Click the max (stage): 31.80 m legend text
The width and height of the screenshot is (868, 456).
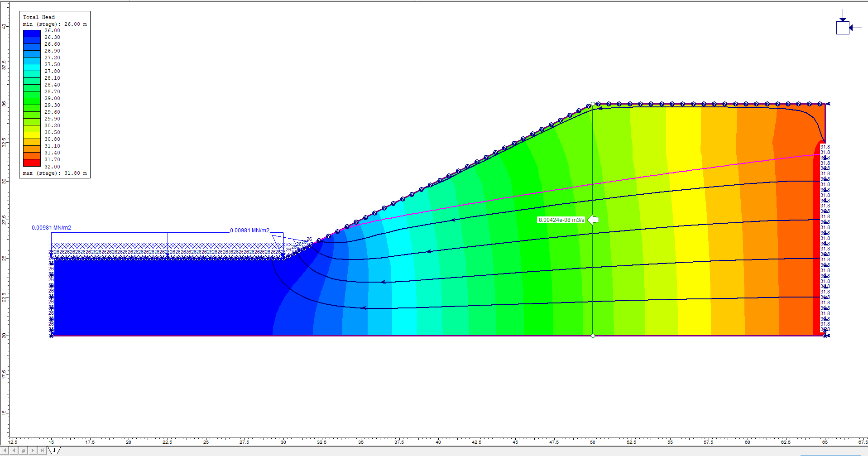(55, 173)
